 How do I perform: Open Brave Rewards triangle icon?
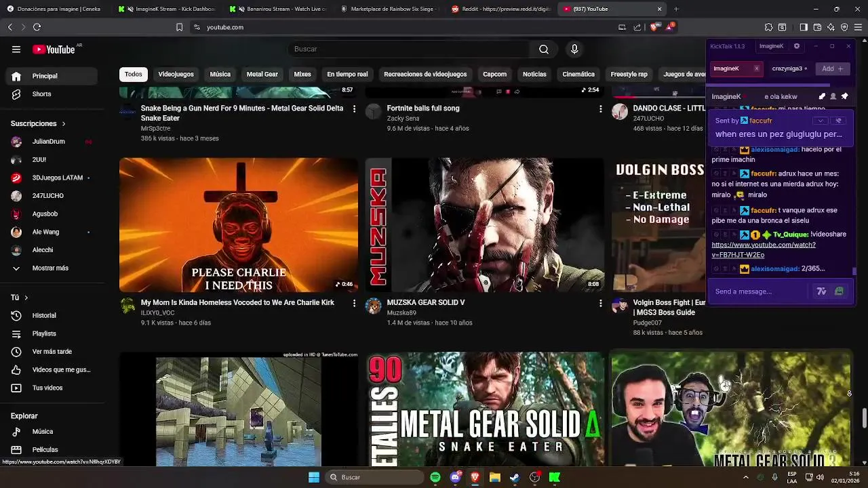(670, 26)
